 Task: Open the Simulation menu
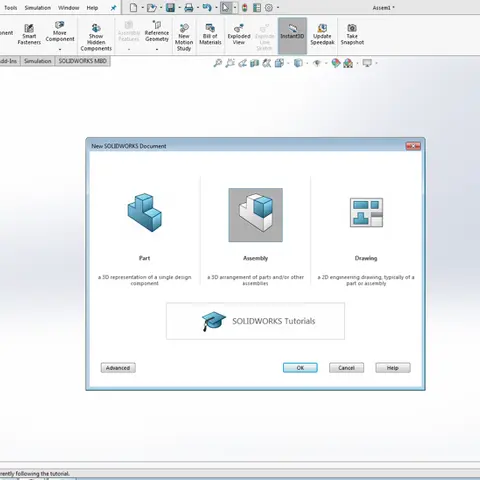tap(38, 8)
